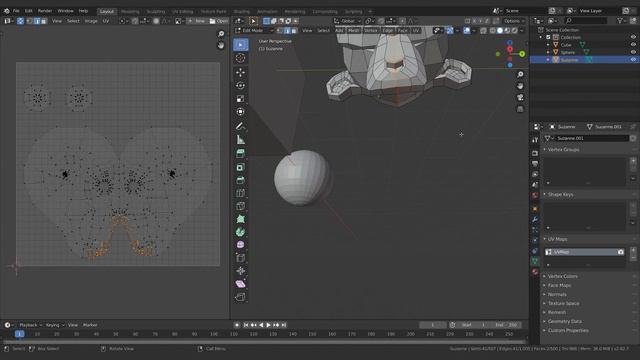Select the Rip Region tool
This screenshot has width=640, height=360.
(240, 297)
